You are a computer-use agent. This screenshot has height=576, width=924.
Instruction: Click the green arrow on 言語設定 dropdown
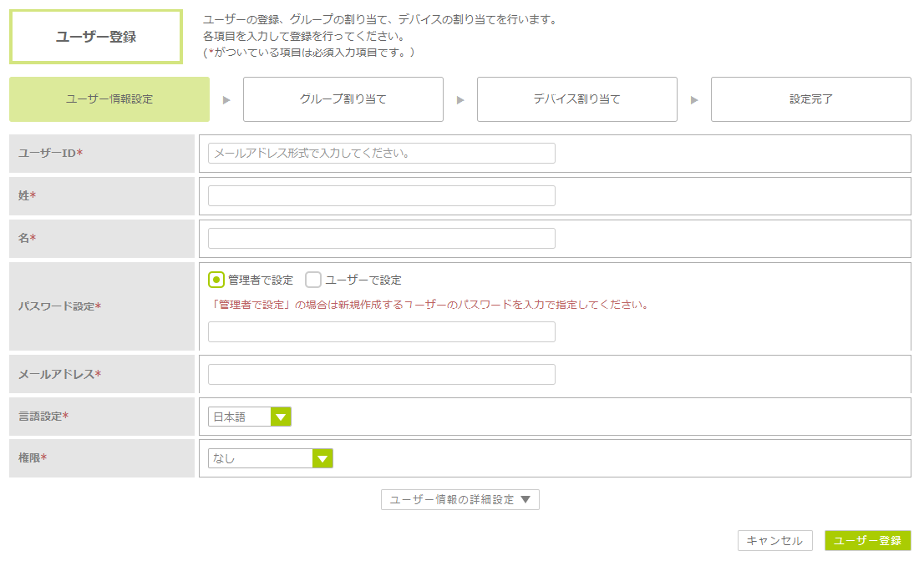[281, 417]
